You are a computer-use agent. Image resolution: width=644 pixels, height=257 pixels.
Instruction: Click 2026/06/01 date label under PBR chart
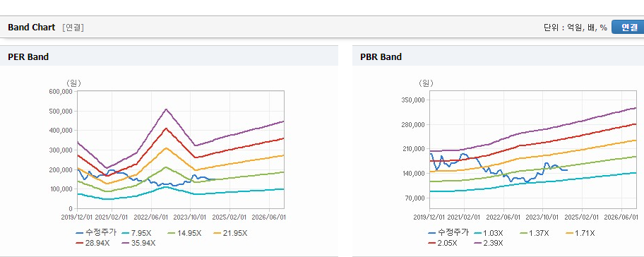[x=621, y=217]
